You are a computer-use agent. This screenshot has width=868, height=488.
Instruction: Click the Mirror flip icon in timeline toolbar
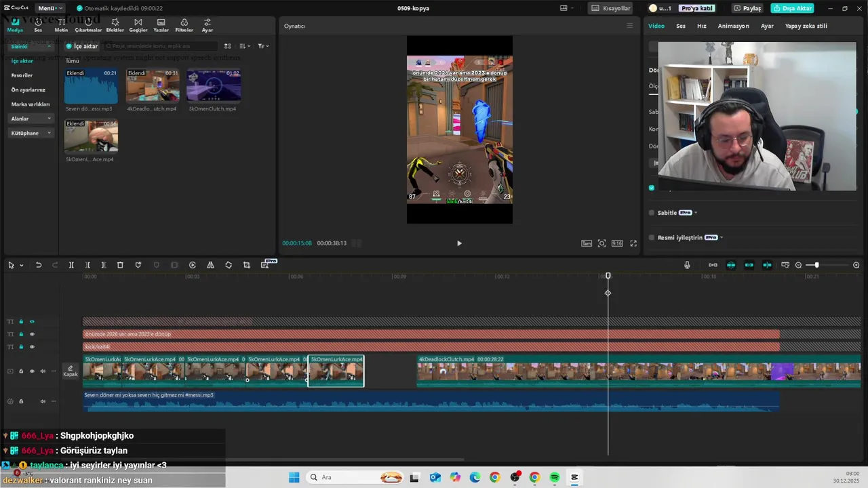tap(210, 265)
